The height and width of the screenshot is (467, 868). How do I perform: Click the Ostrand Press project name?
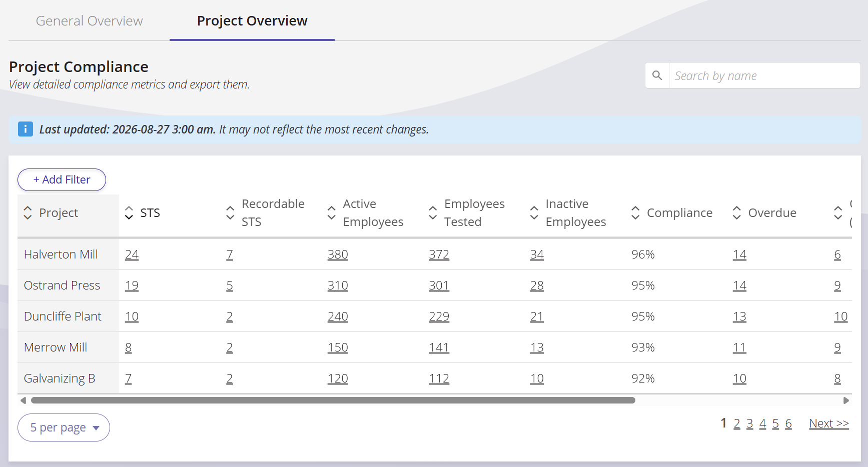(62, 285)
